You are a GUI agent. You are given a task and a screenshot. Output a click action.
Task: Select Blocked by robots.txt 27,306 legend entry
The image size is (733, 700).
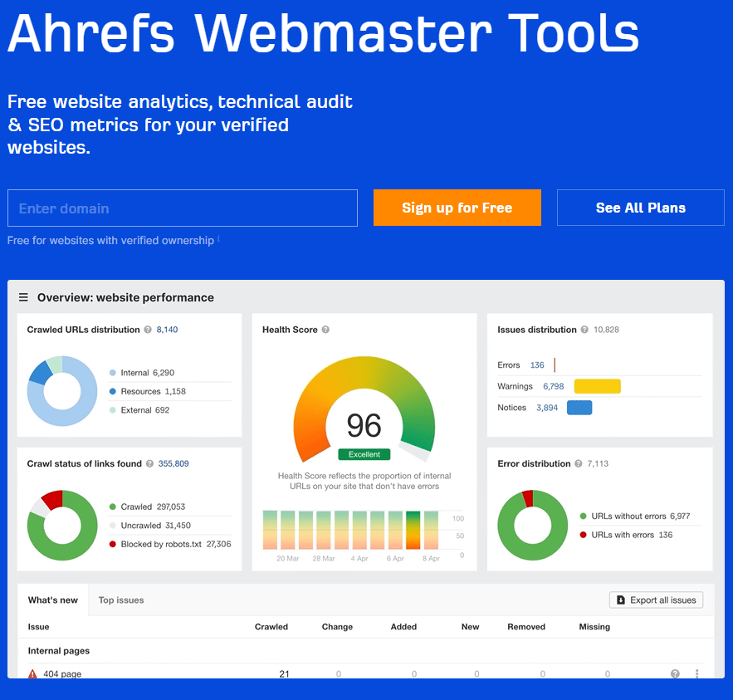click(170, 544)
